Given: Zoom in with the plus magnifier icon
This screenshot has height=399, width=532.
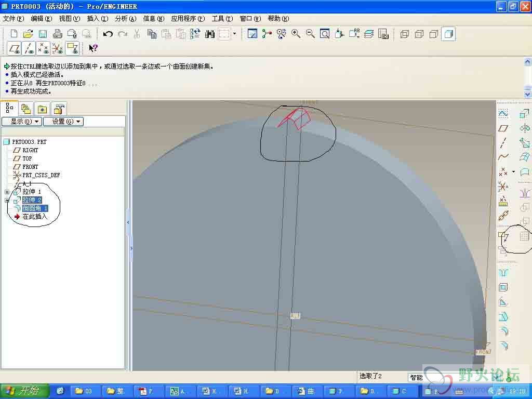Looking at the screenshot, I should pyautogui.click(x=296, y=34).
